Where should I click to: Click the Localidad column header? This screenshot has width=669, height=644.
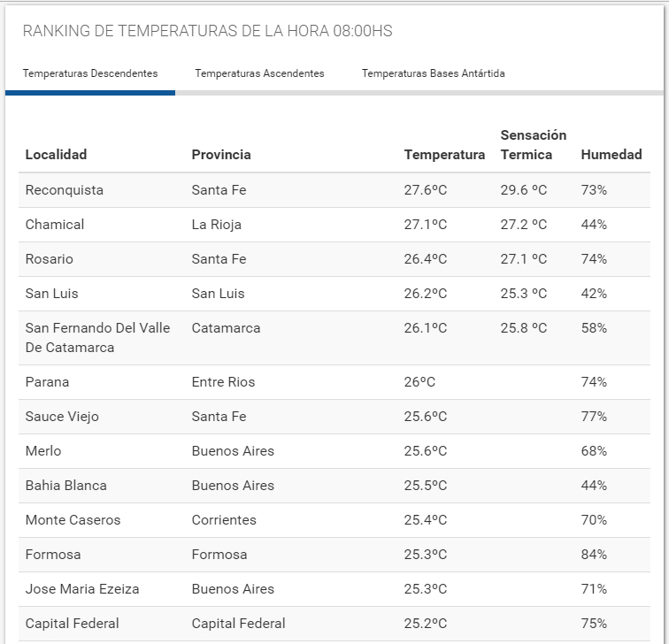(x=56, y=155)
